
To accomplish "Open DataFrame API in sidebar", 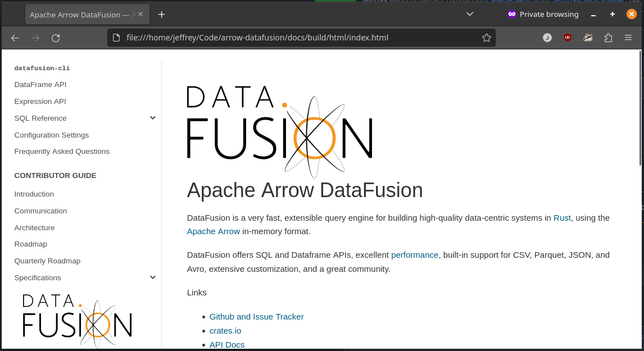I will pyautogui.click(x=40, y=85).
